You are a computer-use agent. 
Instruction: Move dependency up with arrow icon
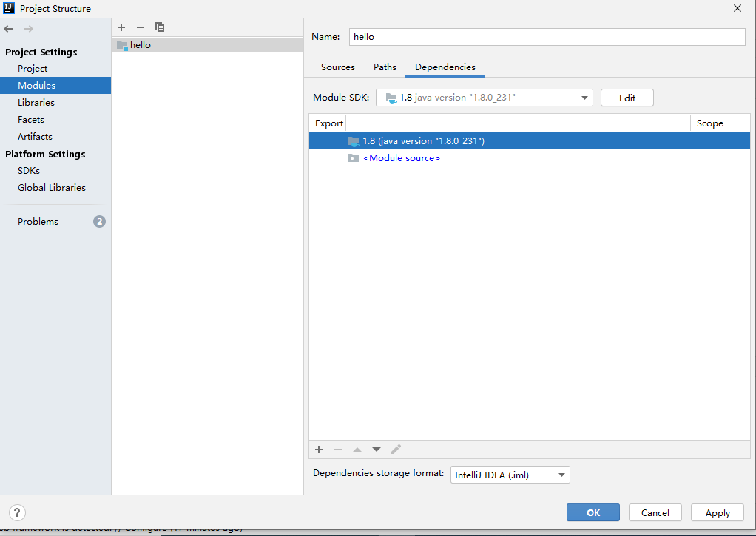click(357, 450)
